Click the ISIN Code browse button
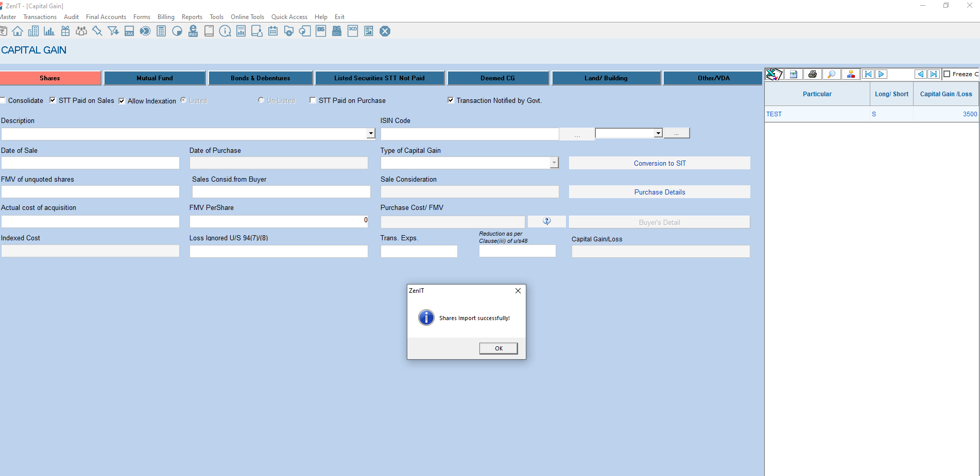 coord(577,134)
